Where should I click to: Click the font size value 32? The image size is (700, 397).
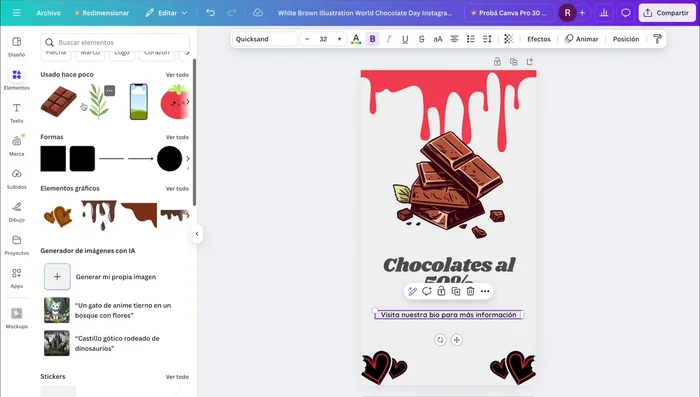323,39
